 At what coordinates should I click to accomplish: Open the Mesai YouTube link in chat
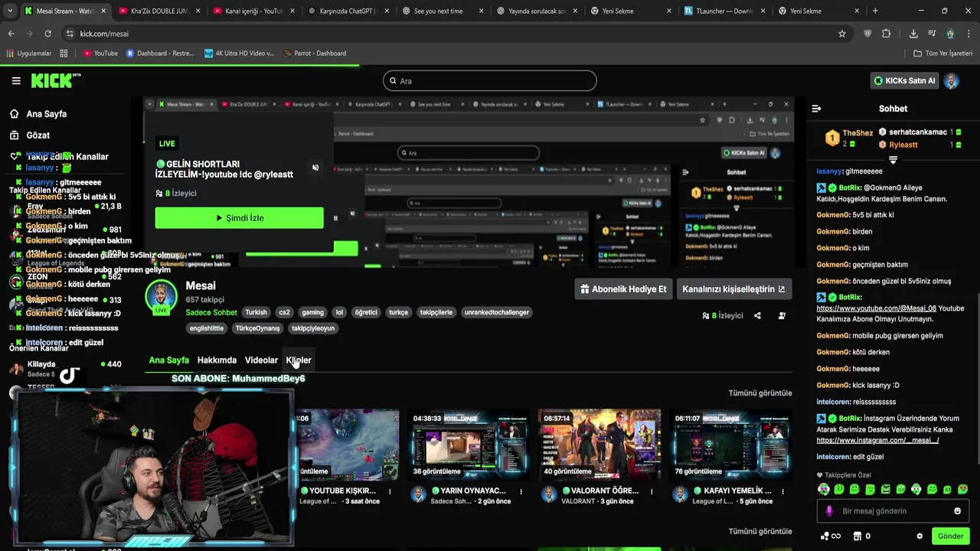click(x=876, y=308)
